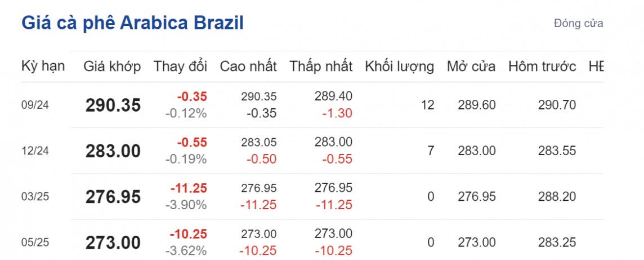Select the 'Hôm trước' column header
Viewport: 644px width, 260px height.
click(542, 67)
